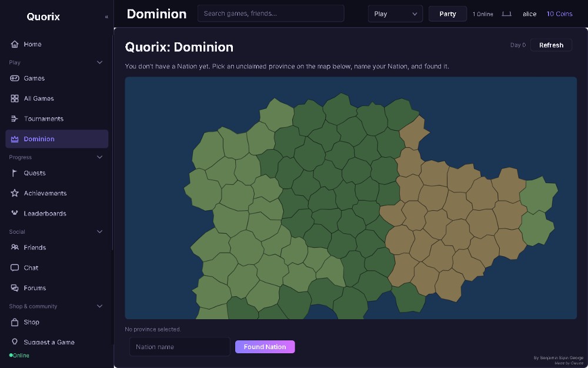588x368 pixels.
Task: Click the icon next to alice username
Action: (507, 14)
